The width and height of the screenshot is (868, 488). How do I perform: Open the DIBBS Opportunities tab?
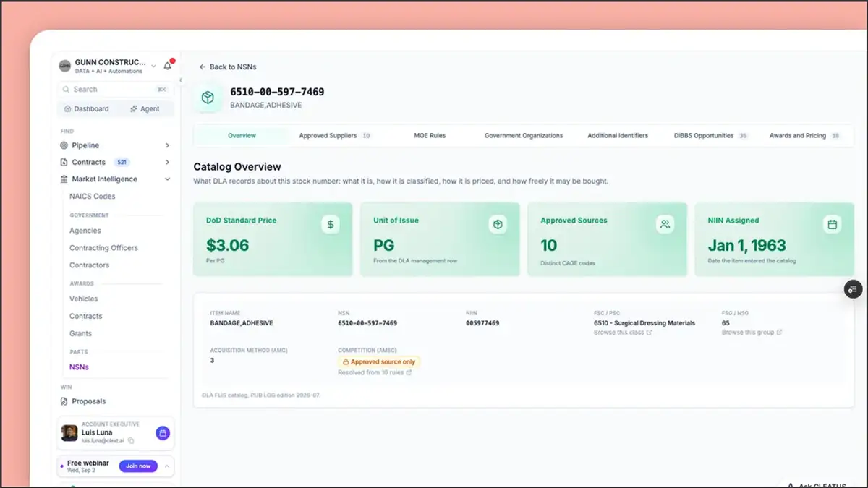coord(710,136)
